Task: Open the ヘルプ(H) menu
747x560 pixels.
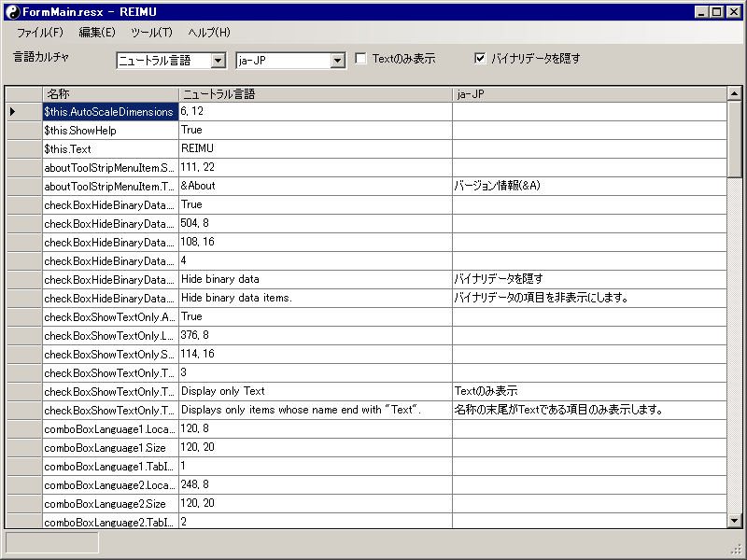Action: tap(208, 33)
